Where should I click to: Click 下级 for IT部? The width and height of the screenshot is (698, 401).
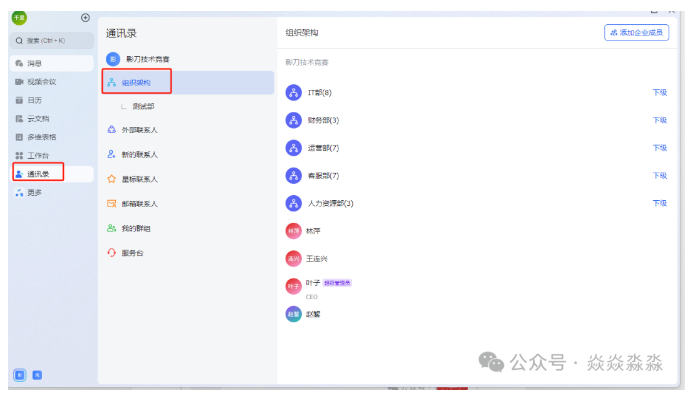659,93
